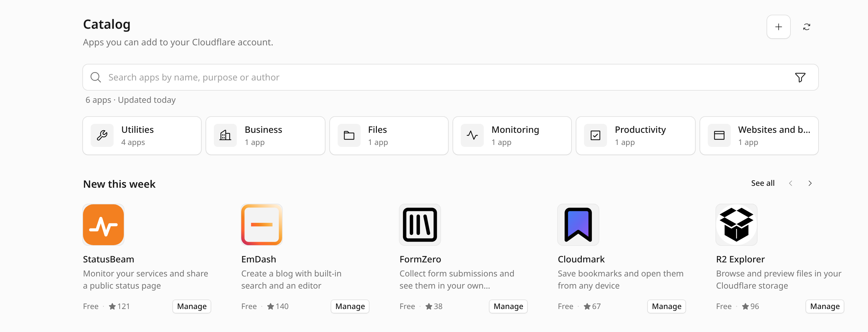Click StatusBeam's 121 star rating
868x332 pixels.
point(119,307)
